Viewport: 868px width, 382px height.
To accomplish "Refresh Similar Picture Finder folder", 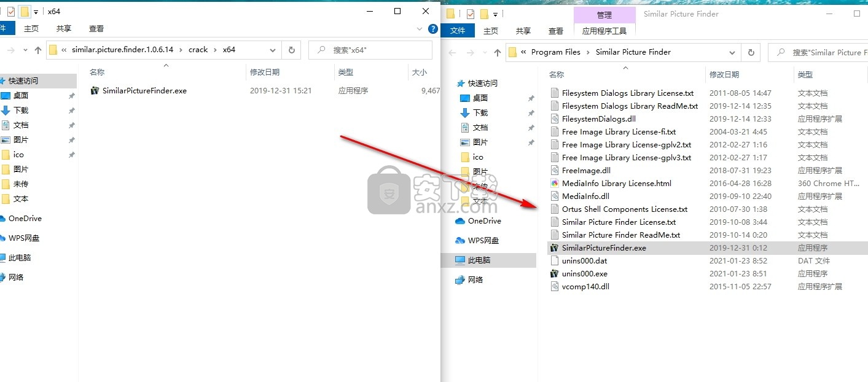I will pyautogui.click(x=751, y=53).
